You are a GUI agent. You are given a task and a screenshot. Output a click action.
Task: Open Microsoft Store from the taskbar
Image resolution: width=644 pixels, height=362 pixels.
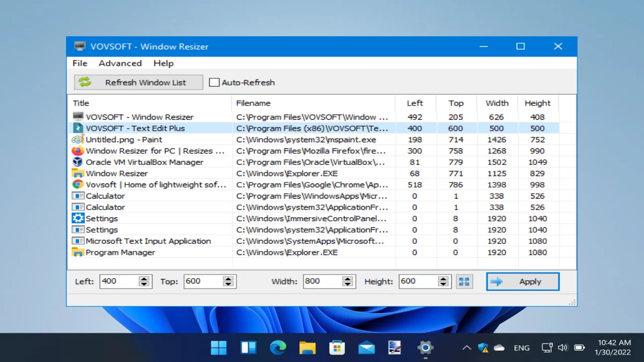tap(337, 347)
